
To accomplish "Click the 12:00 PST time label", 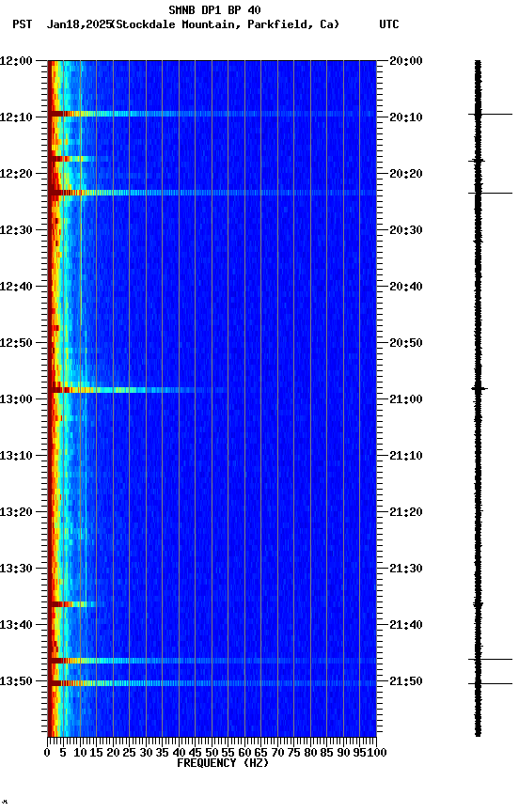I will 16,61.
